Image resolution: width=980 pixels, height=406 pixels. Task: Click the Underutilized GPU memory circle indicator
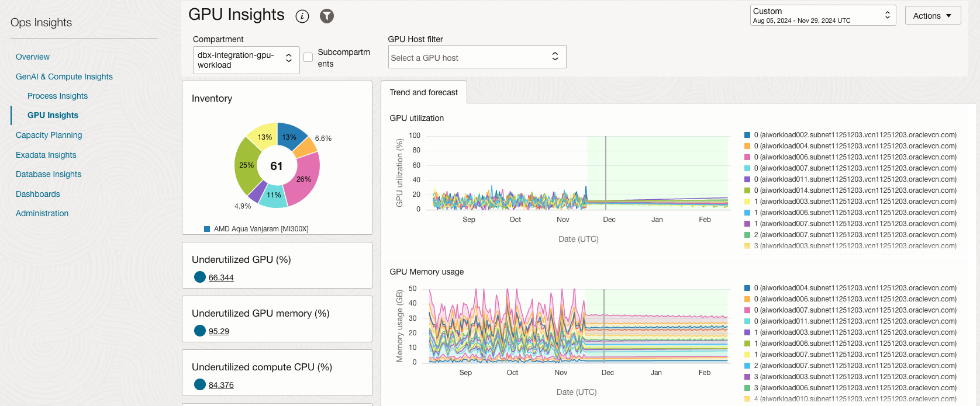click(200, 331)
